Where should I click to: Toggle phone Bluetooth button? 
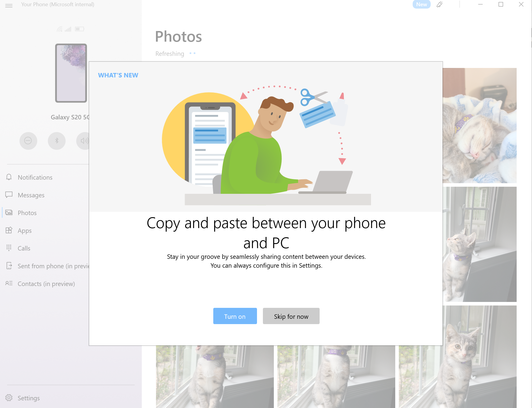click(56, 141)
